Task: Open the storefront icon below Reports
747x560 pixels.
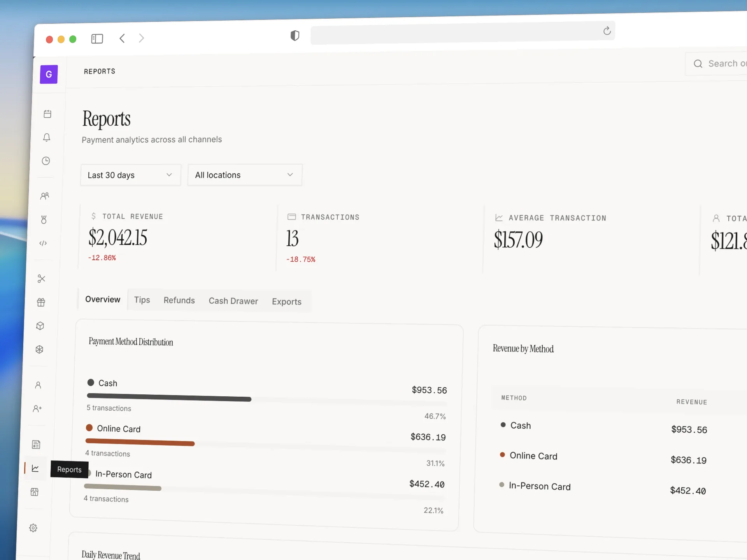Action: pyautogui.click(x=34, y=492)
